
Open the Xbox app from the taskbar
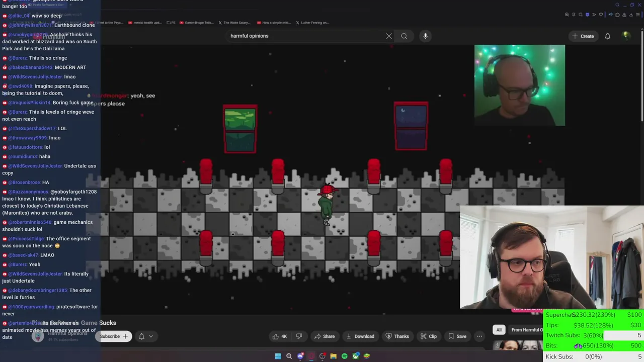coord(356,356)
